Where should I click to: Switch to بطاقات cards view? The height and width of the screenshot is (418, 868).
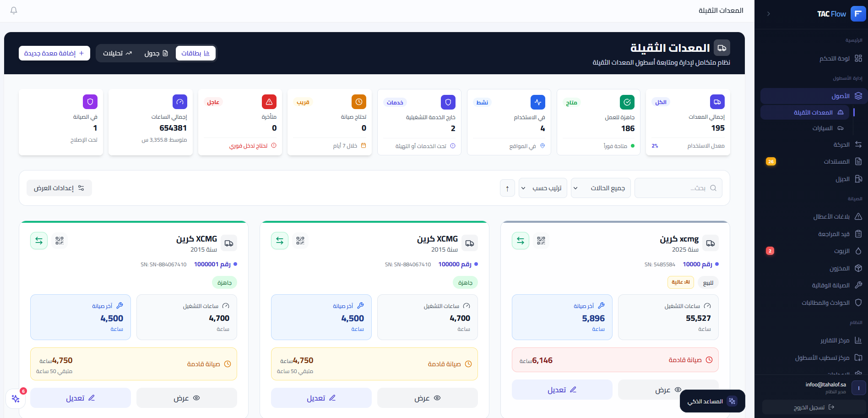click(195, 53)
